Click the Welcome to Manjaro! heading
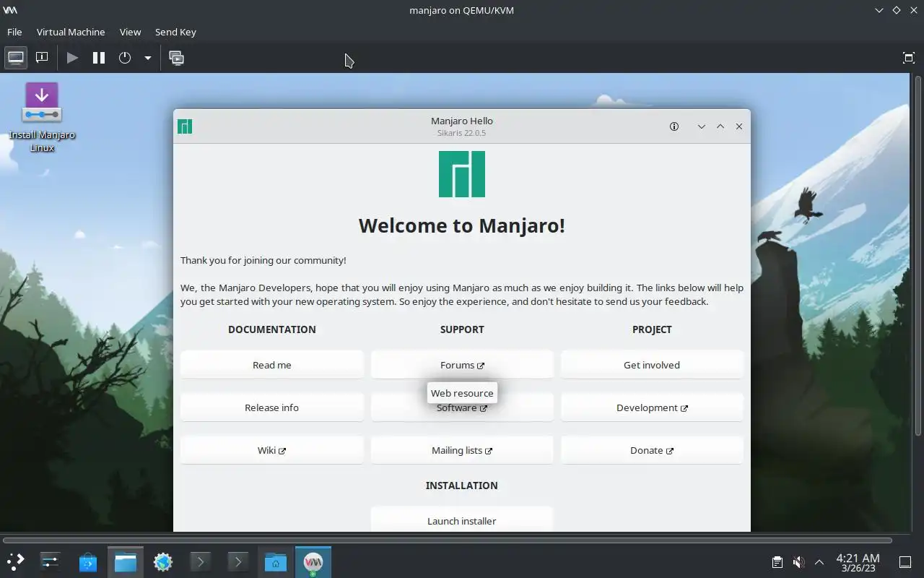The width and height of the screenshot is (924, 578). coord(462,225)
